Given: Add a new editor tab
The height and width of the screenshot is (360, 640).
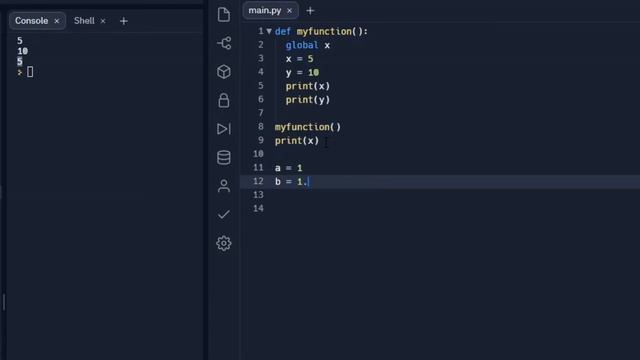Looking at the screenshot, I should 310,11.
